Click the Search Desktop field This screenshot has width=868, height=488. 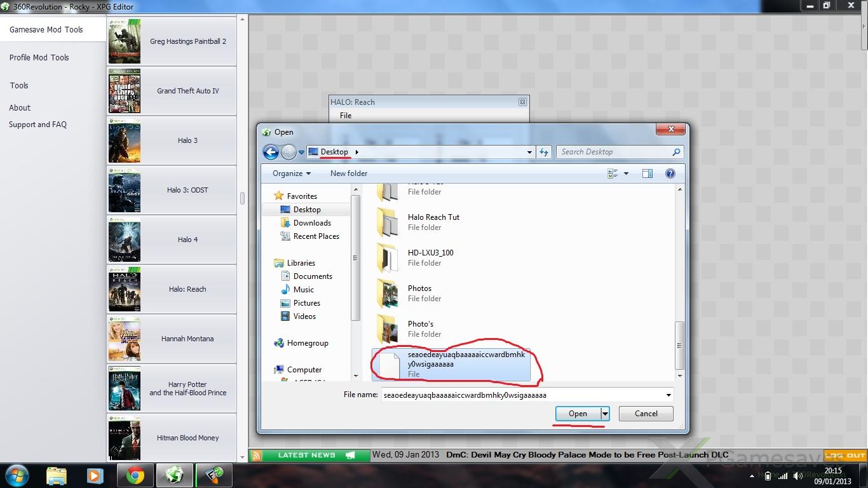613,152
